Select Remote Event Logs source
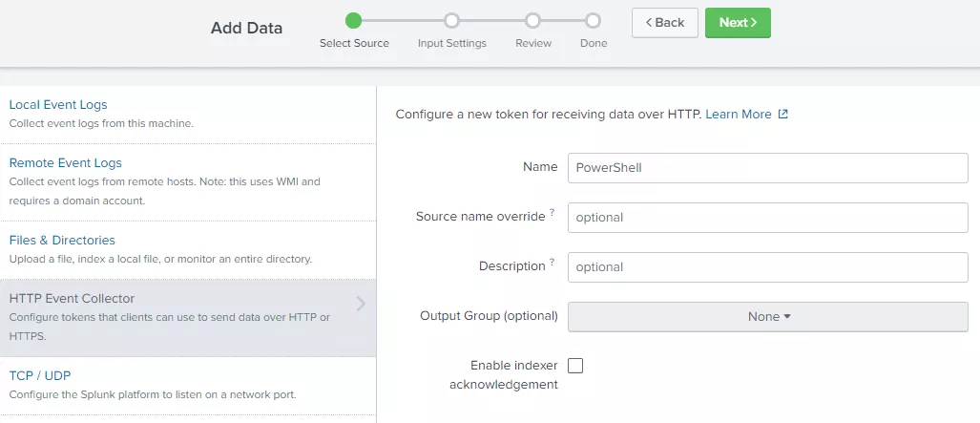This screenshot has height=423, width=980. tap(188, 182)
